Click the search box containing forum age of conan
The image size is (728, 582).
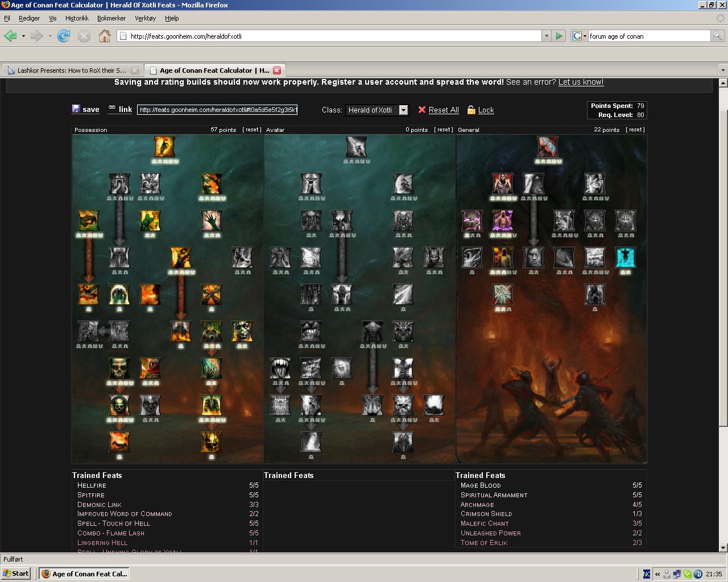(649, 36)
